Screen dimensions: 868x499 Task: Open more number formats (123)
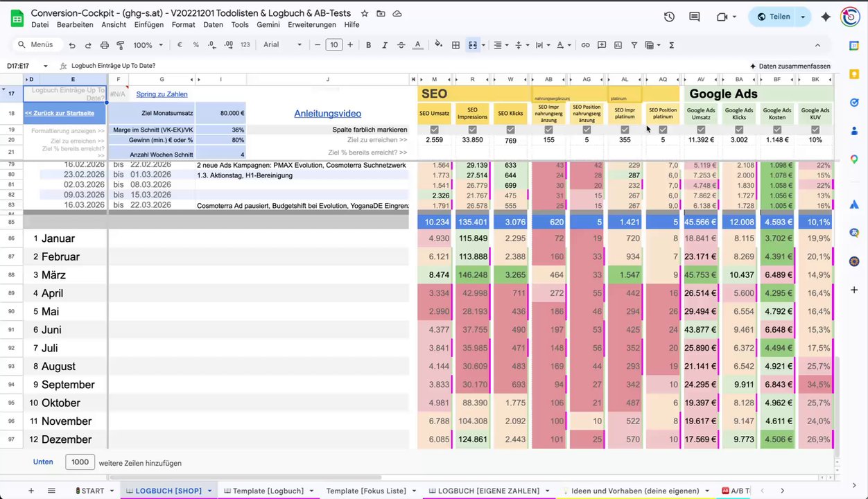coord(245,45)
